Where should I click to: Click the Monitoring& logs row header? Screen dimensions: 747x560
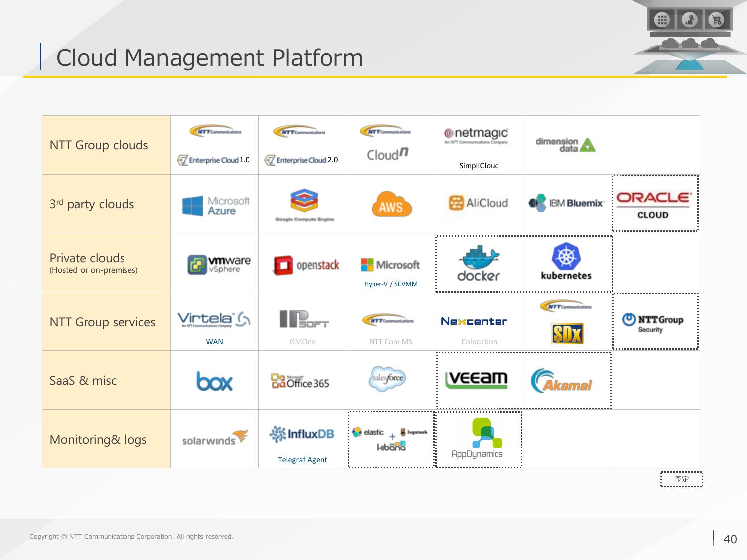pos(106,439)
